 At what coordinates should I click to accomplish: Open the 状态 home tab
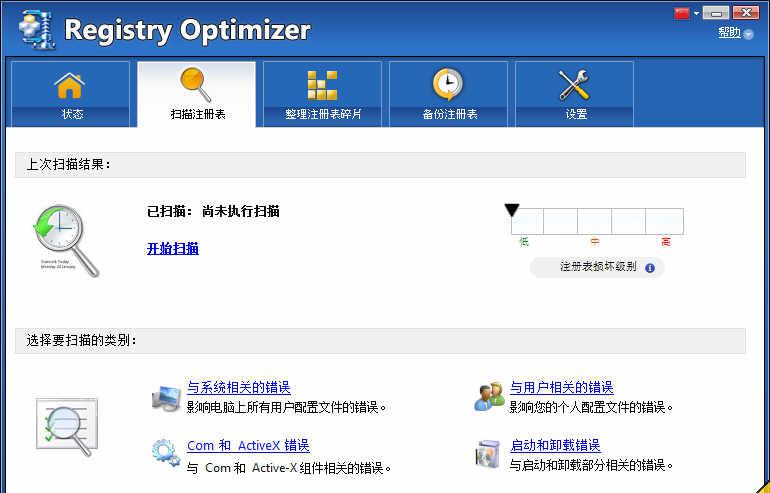pos(70,94)
